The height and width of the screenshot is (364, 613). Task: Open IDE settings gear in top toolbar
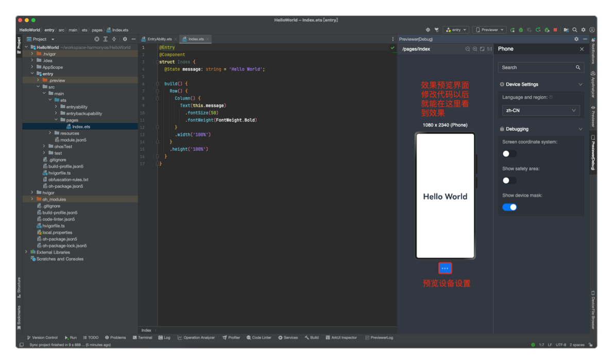tap(583, 30)
